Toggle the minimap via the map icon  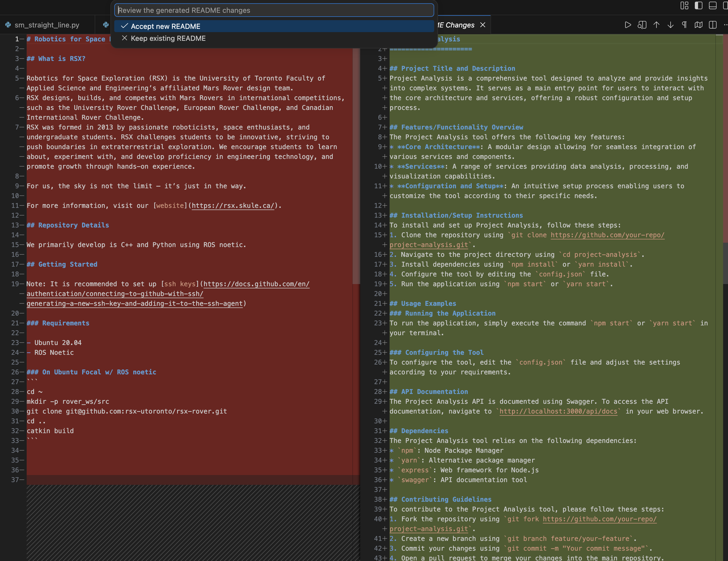click(698, 25)
